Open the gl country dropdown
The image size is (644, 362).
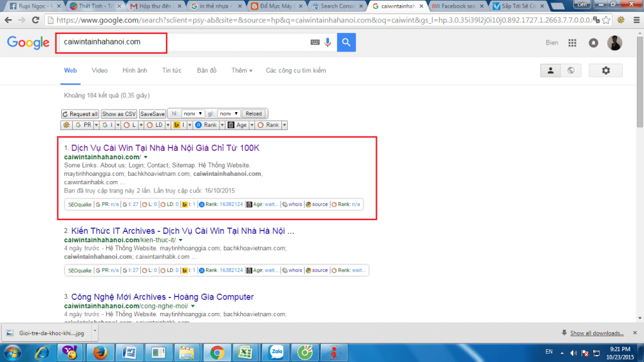click(x=229, y=114)
